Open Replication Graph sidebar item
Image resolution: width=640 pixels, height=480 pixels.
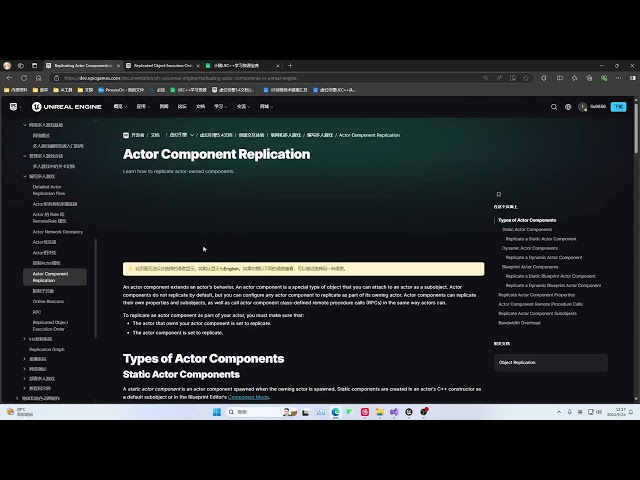point(47,349)
